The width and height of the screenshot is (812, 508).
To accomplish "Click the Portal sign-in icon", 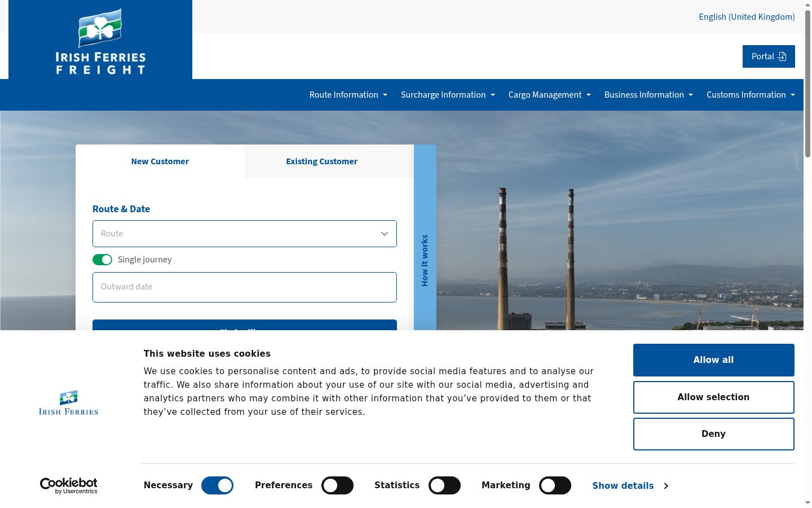I will 782,56.
